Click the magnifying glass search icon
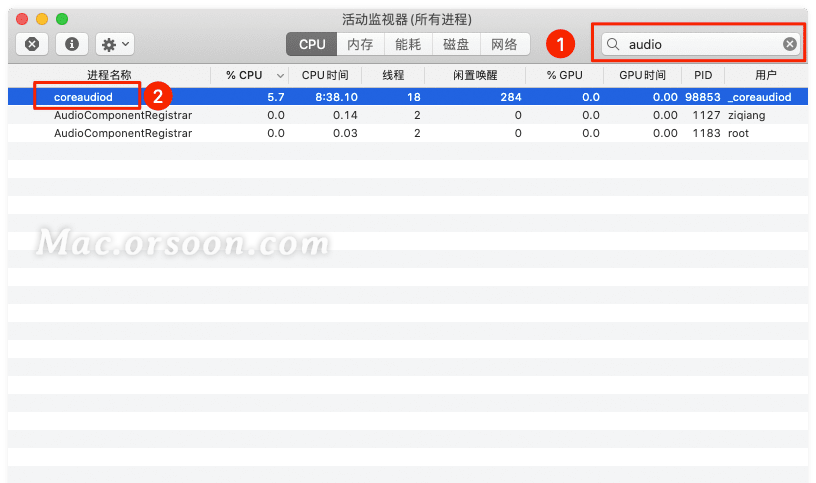Screen dimensions: 816x483 coord(614,44)
